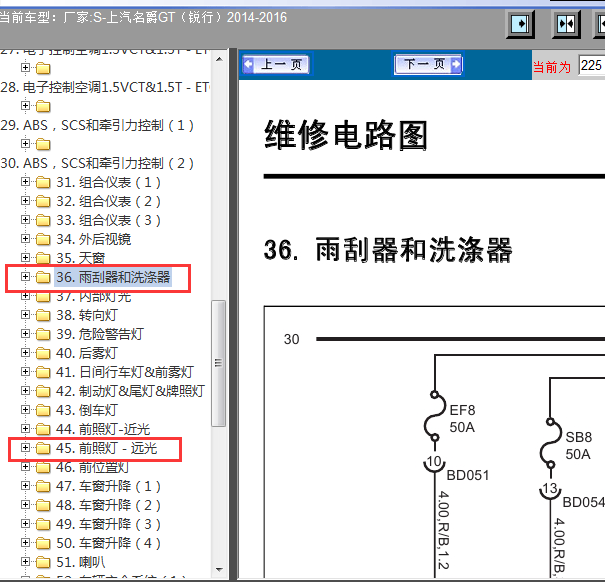This screenshot has height=582, width=605.
Task: Click tree scrollbar down arrow
Action: tap(219, 570)
